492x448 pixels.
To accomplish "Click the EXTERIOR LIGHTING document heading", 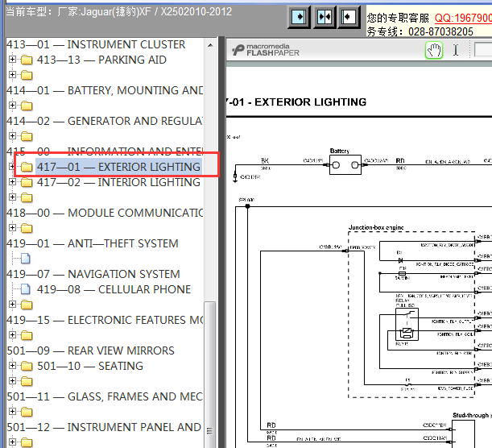I will click(x=310, y=102).
